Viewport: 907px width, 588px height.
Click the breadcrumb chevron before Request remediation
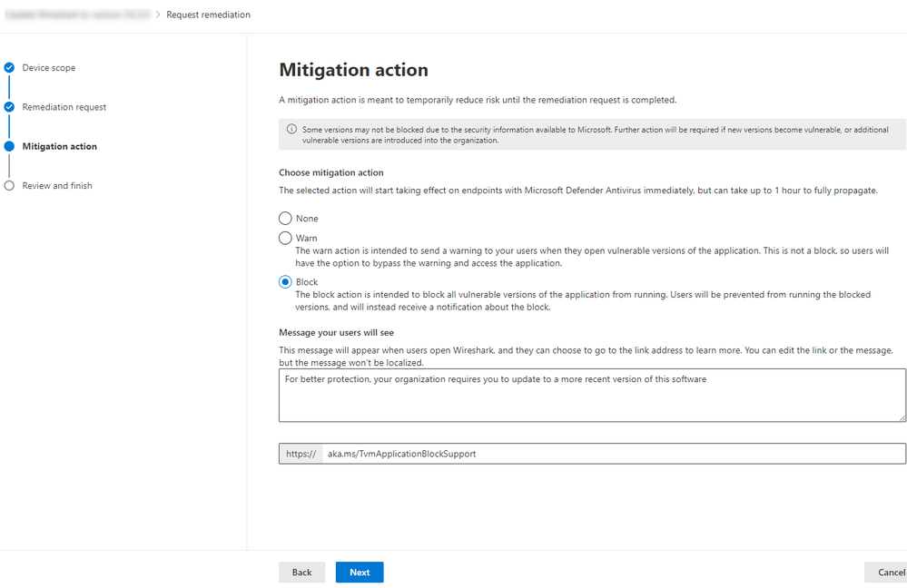[157, 15]
